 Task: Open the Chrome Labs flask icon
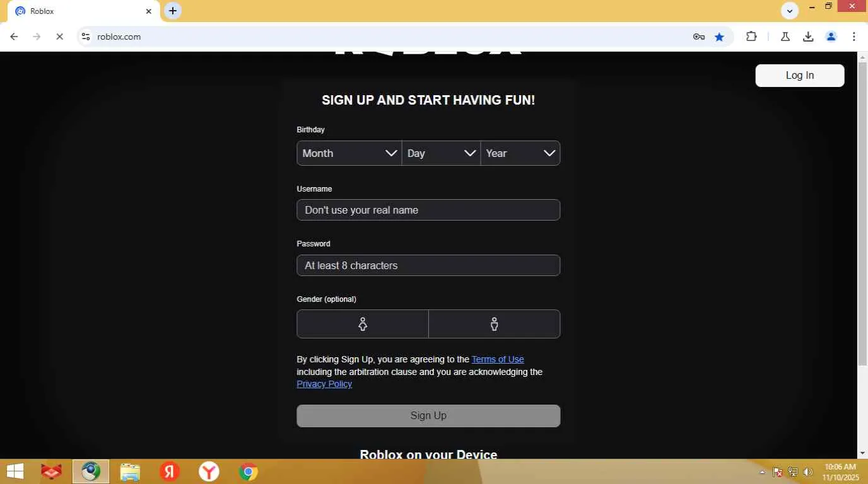click(x=785, y=37)
